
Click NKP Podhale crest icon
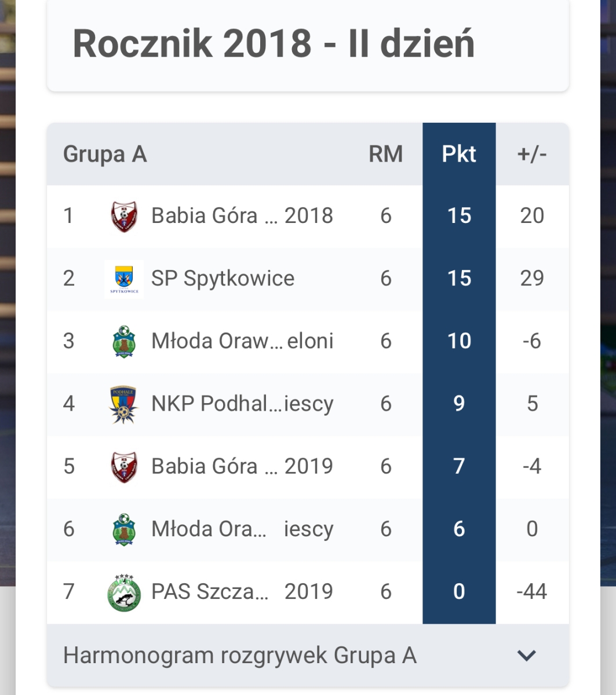tap(123, 404)
